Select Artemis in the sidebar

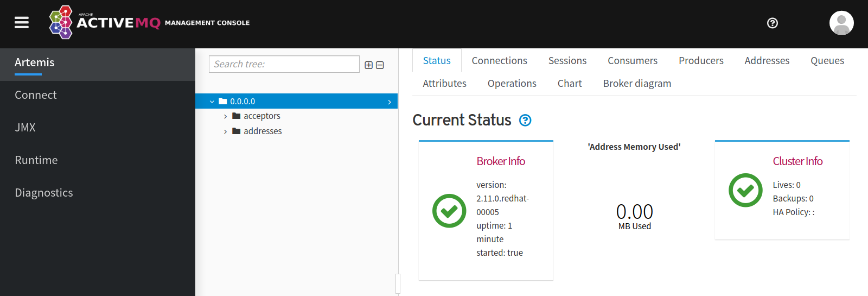coord(98,65)
